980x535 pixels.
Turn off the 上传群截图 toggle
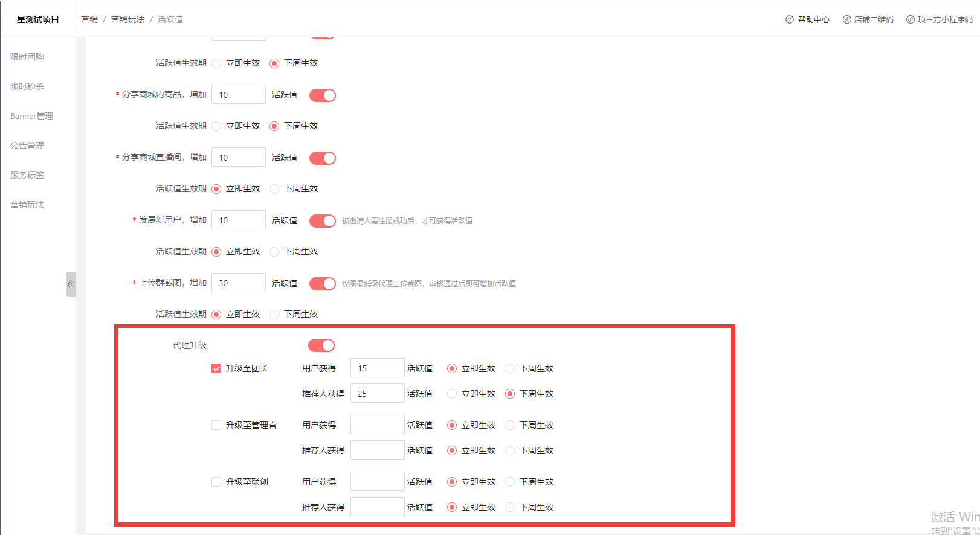pyautogui.click(x=323, y=284)
